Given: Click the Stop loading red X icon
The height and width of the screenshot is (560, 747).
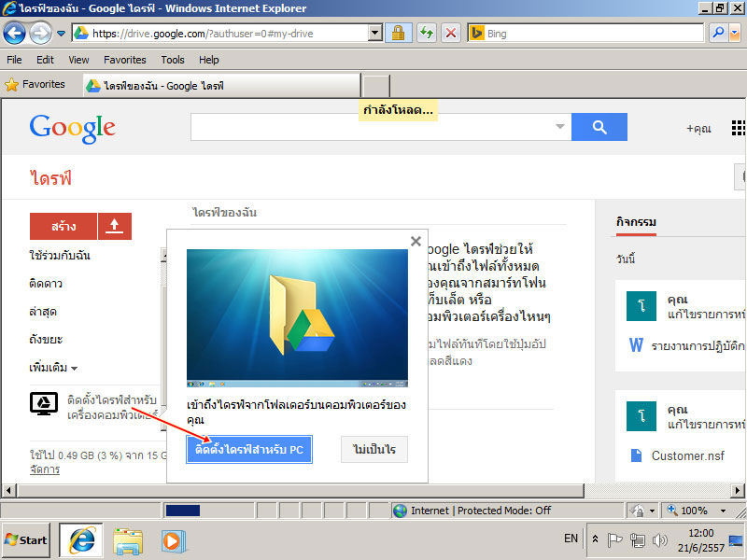Looking at the screenshot, I should (451, 34).
